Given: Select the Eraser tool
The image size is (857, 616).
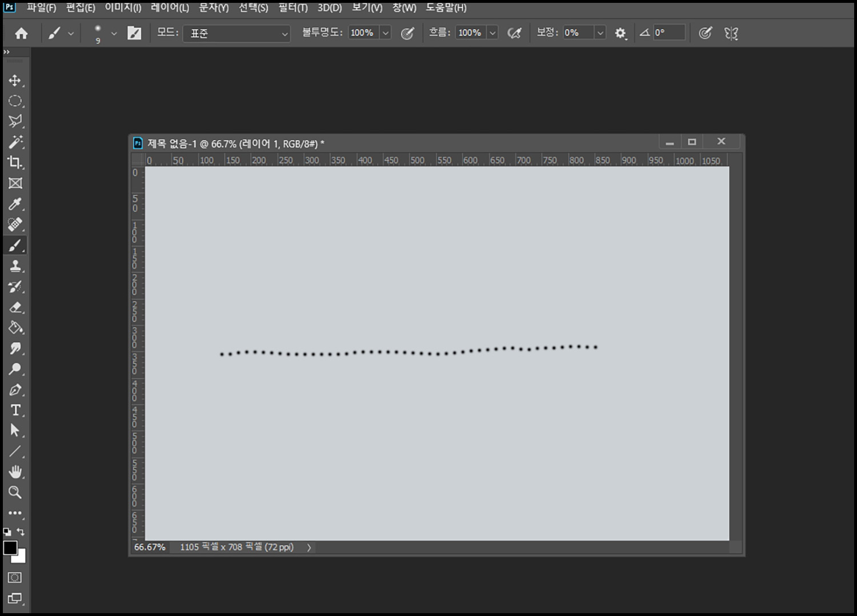Looking at the screenshot, I should [15, 307].
